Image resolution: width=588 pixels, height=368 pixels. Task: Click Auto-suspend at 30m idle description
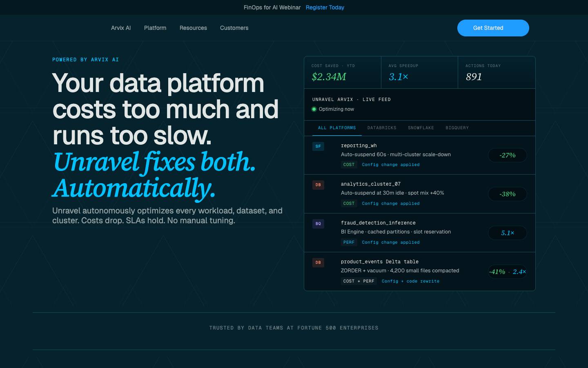[392, 193]
